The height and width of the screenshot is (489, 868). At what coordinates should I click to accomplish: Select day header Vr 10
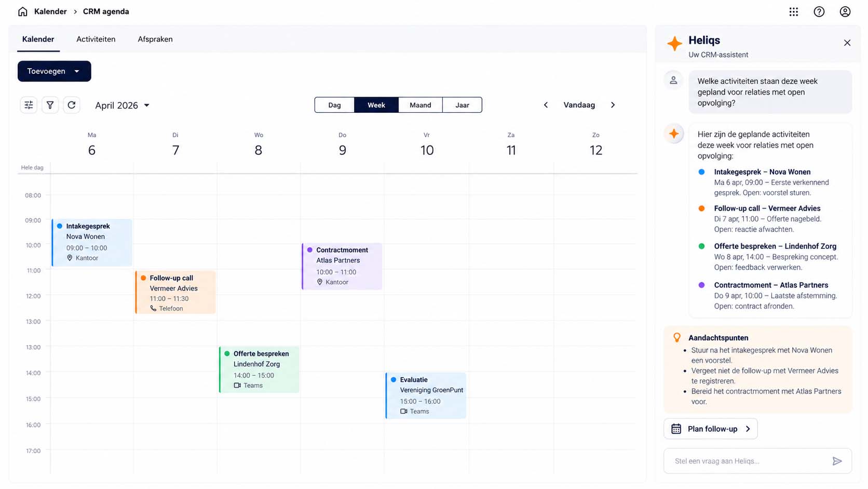tap(427, 145)
